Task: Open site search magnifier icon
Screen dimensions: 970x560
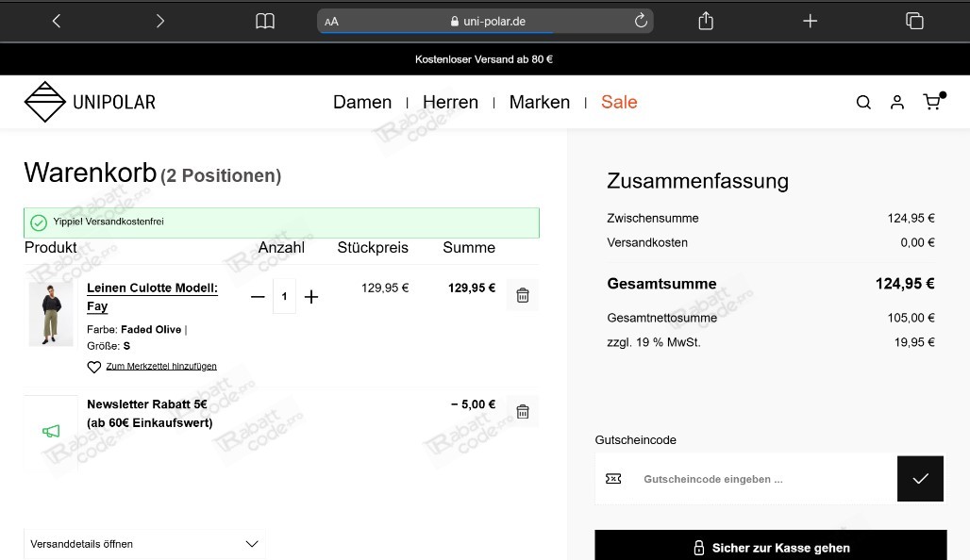Action: coord(863,102)
